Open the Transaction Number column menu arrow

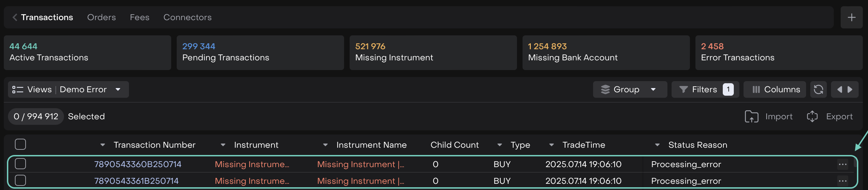pyautogui.click(x=103, y=145)
